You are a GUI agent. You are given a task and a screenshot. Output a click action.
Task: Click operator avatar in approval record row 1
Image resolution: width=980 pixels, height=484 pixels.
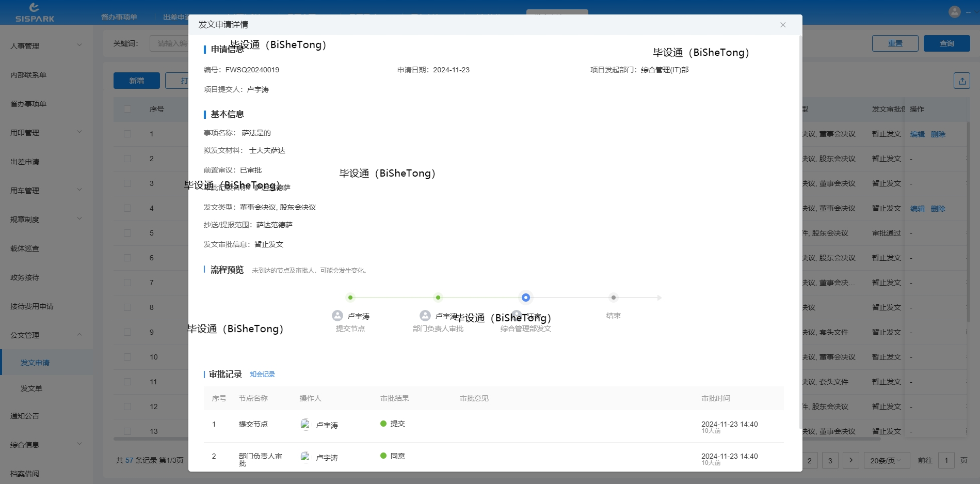click(x=306, y=425)
